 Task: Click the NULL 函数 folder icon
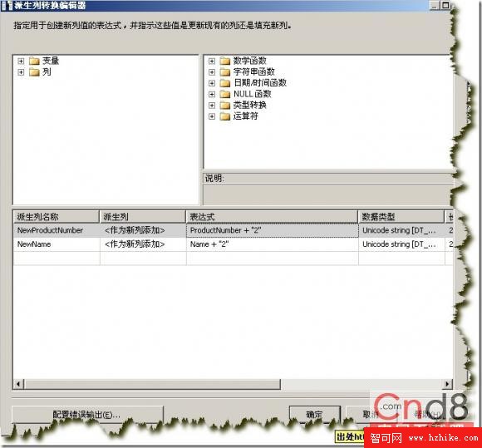(x=225, y=94)
